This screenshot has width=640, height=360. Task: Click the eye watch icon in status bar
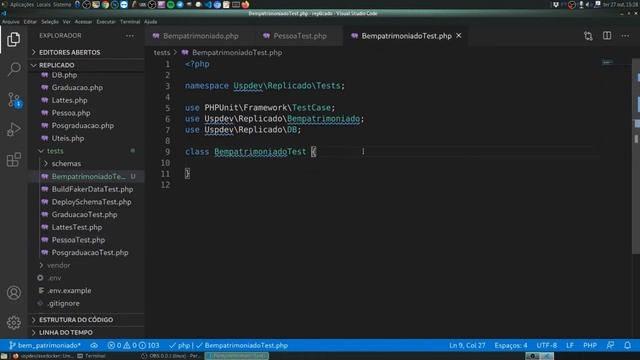94,345
